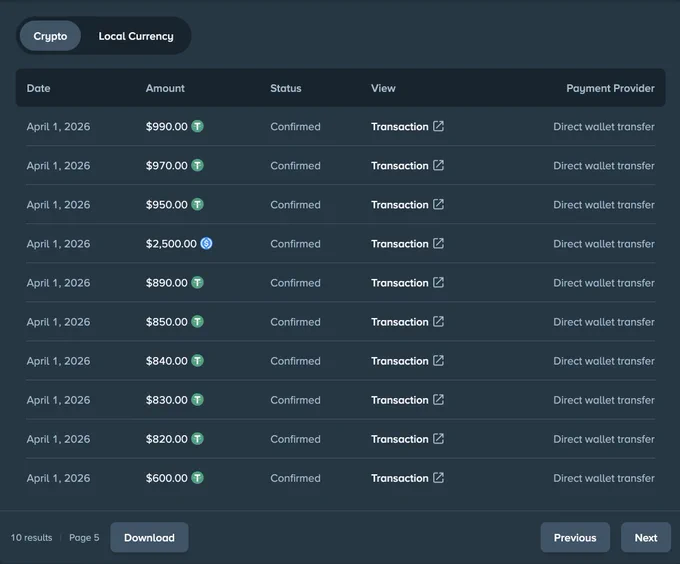Open external link icon for $890.00 transaction
680x564 pixels.
click(x=438, y=282)
